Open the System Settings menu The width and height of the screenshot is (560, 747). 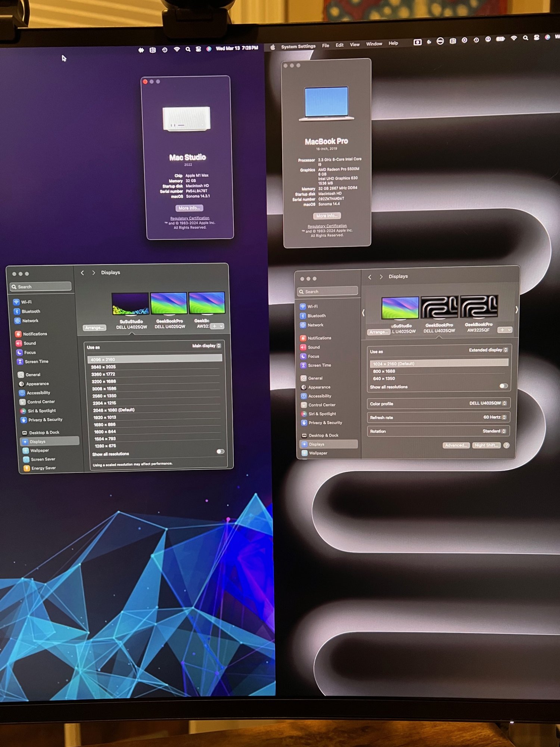(x=298, y=46)
